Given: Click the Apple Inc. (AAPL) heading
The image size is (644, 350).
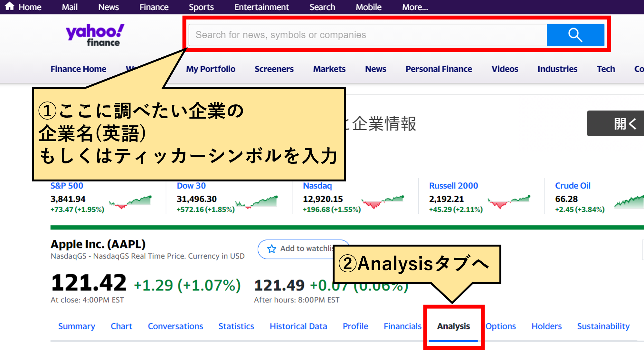Looking at the screenshot, I should click(98, 244).
